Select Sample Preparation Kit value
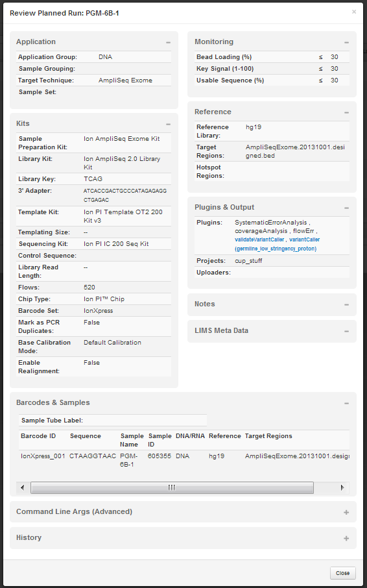The width and height of the screenshot is (367, 588). click(x=122, y=139)
